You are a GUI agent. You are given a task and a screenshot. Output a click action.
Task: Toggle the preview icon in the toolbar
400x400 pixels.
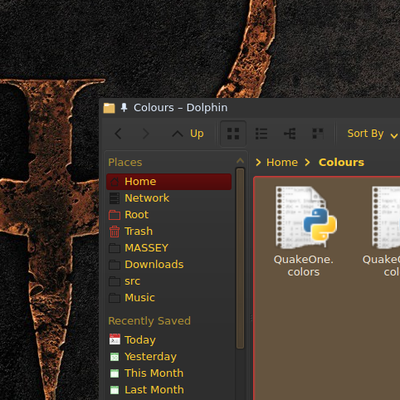click(x=318, y=134)
